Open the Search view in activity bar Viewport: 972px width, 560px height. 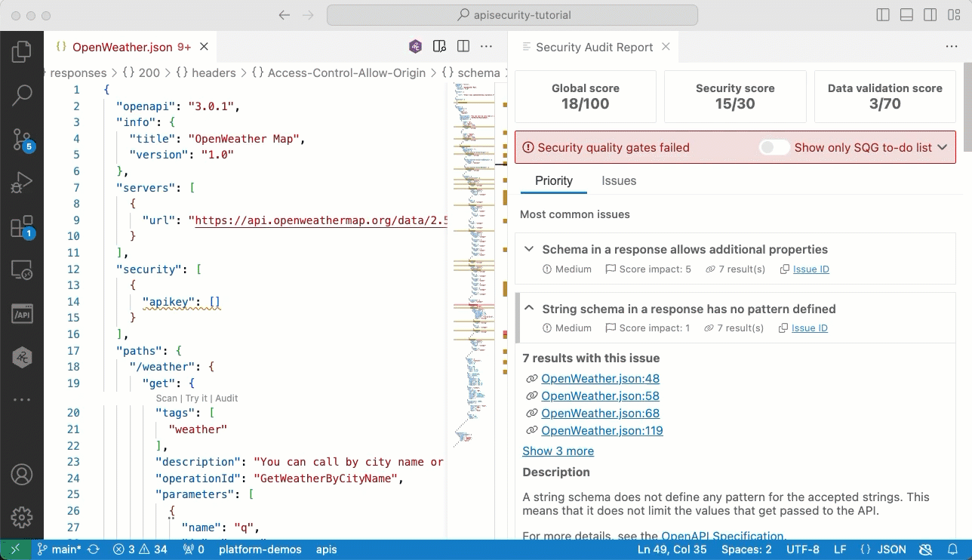coord(22,95)
